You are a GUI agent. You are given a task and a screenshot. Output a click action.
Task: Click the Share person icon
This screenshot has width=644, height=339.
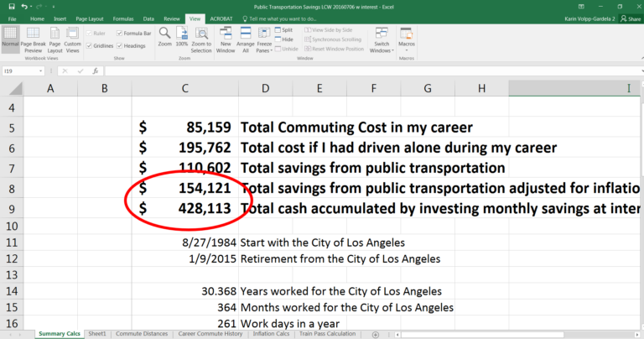click(624, 18)
